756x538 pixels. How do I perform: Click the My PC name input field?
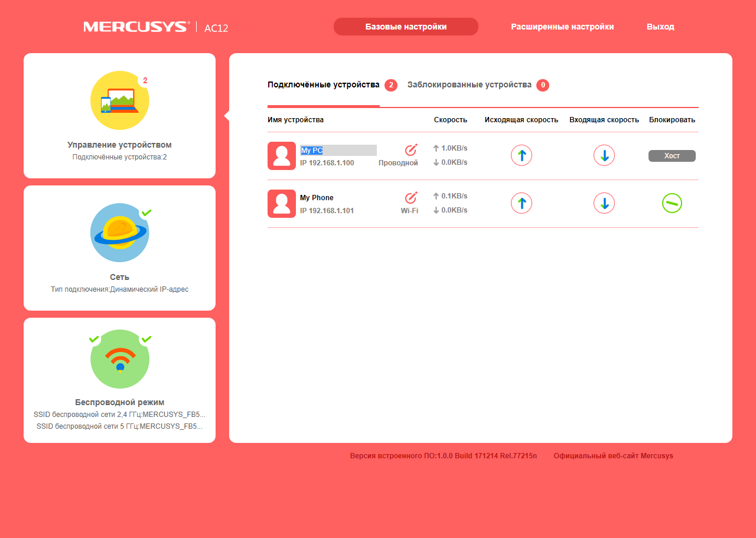[x=338, y=150]
